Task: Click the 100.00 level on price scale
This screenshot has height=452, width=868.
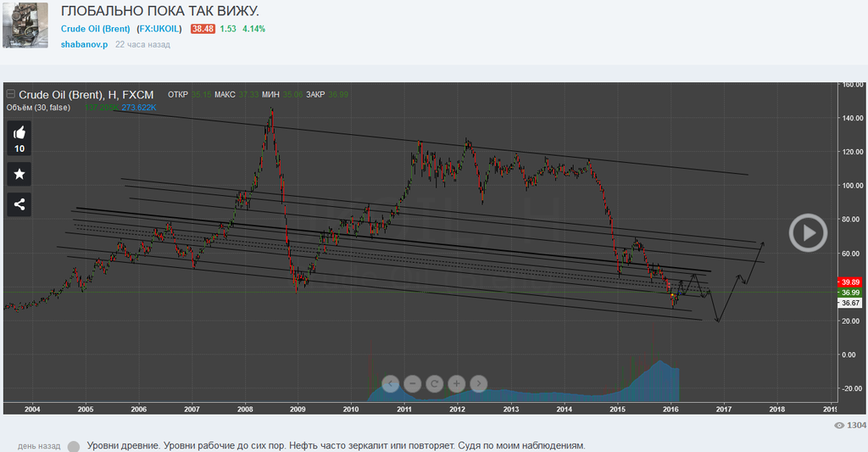Action: (851, 186)
